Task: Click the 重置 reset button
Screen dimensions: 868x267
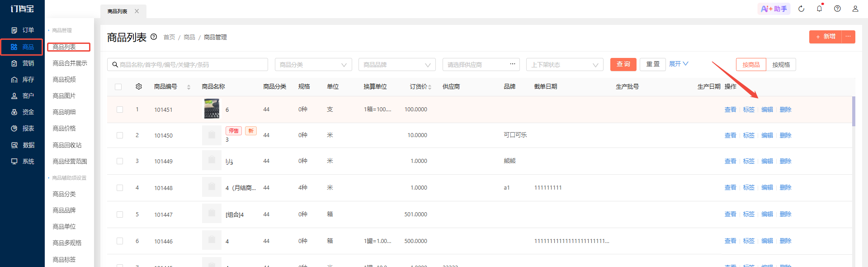Action: click(x=653, y=64)
